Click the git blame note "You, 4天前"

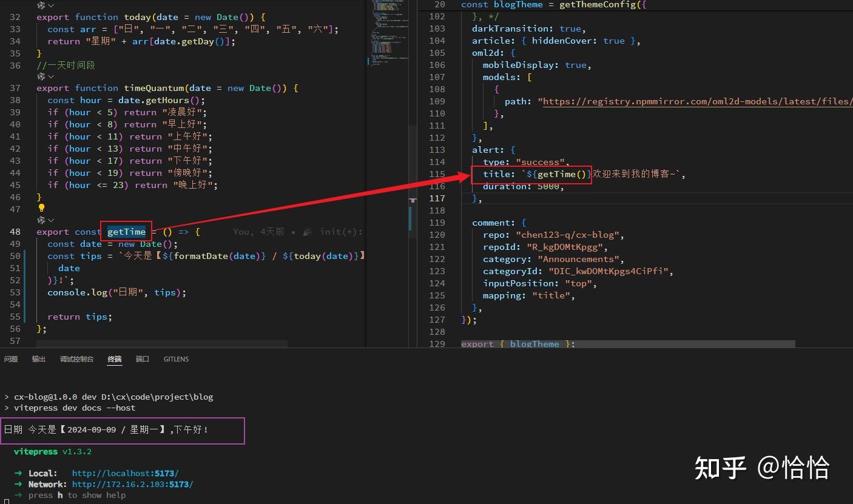tap(258, 232)
